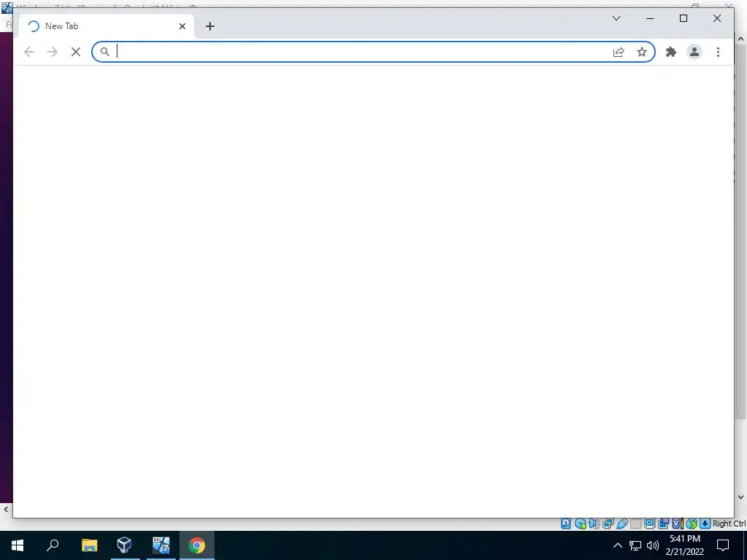
Task: Show hidden system tray icons
Action: click(x=617, y=545)
